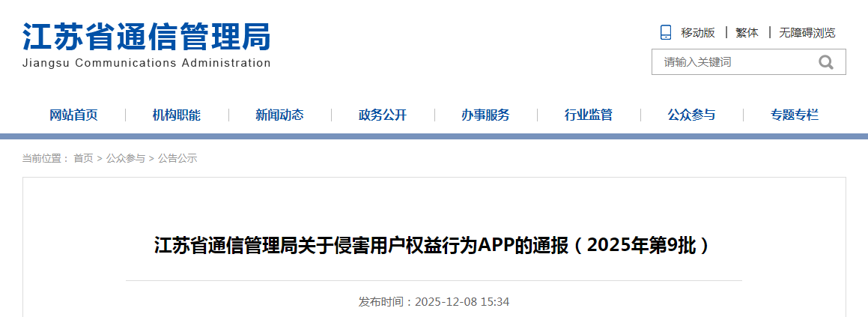Screen dimensions: 868x317
Task: Focus the 请输入关键词 search field
Action: pyautogui.click(x=730, y=62)
